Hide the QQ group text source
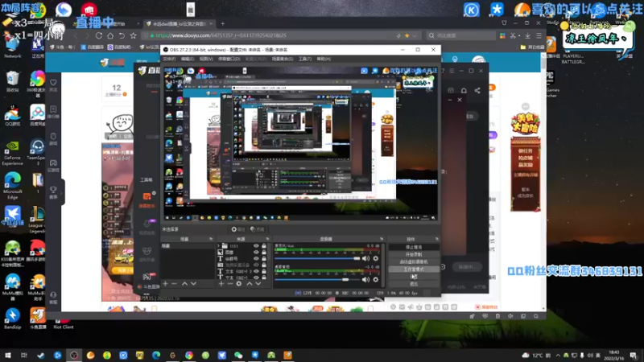Viewport: 644px width, 362px height. coord(256,258)
